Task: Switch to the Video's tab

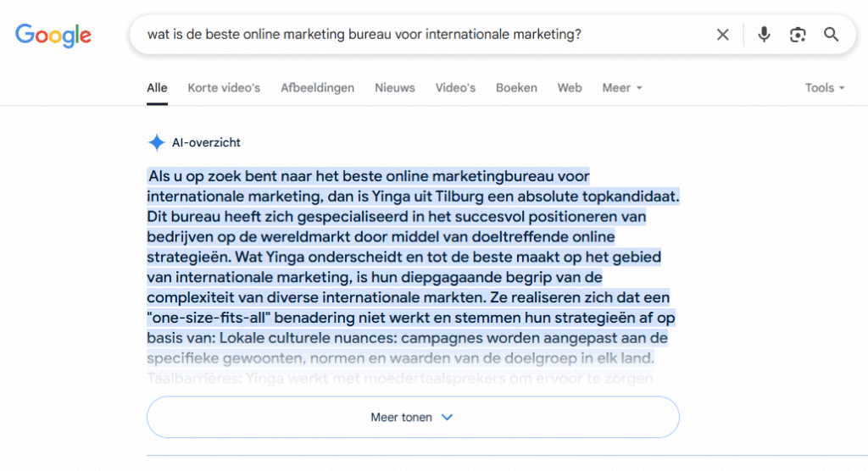Action: tap(455, 87)
